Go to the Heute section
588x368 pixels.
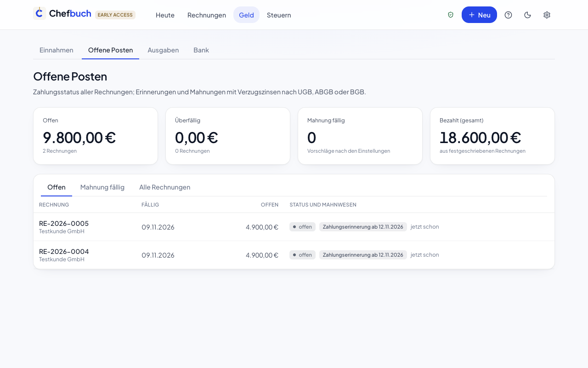click(x=165, y=15)
